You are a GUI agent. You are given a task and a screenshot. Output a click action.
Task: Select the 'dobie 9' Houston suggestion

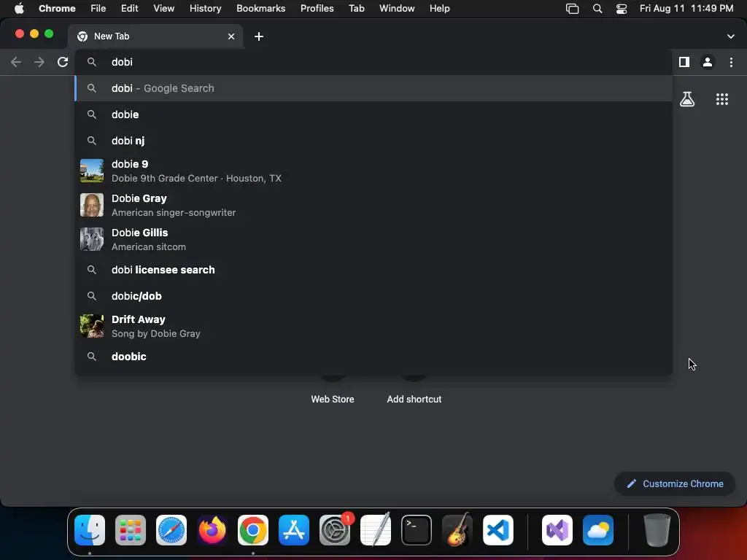coord(373,171)
